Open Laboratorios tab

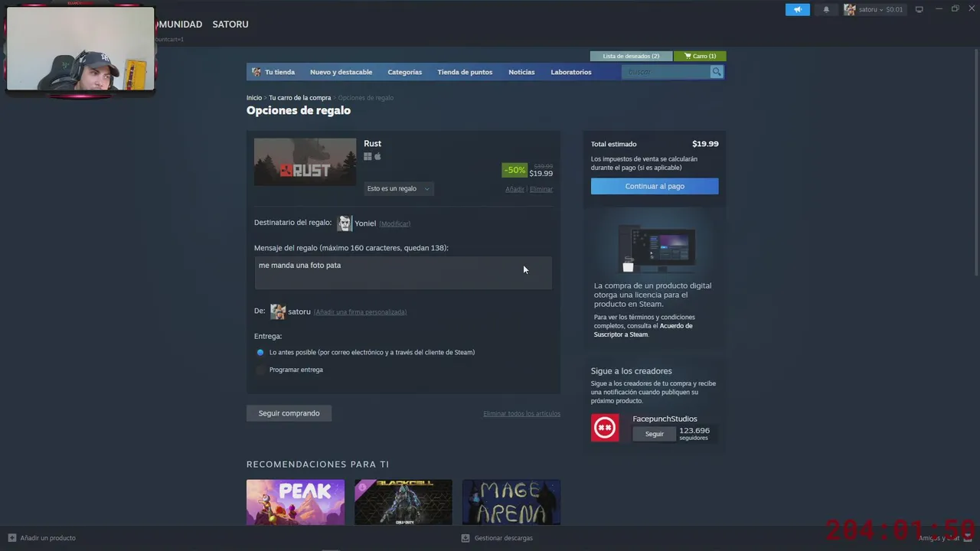pyautogui.click(x=571, y=72)
